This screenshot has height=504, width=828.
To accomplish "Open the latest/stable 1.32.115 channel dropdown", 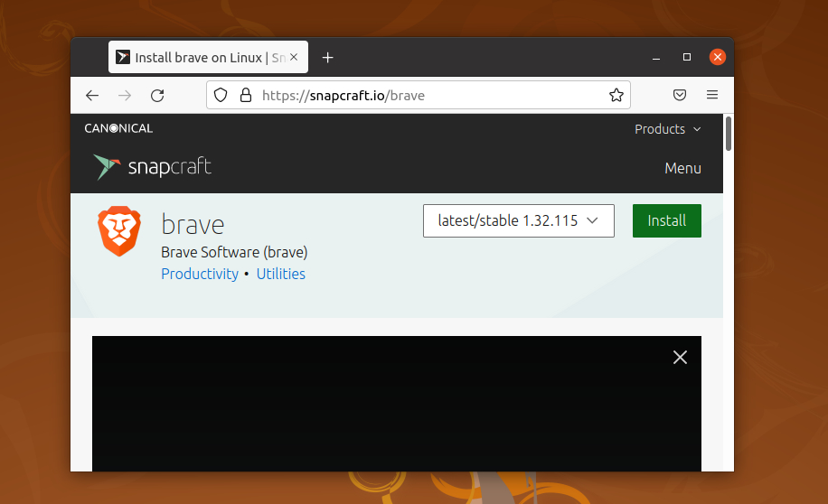I will coord(519,220).
